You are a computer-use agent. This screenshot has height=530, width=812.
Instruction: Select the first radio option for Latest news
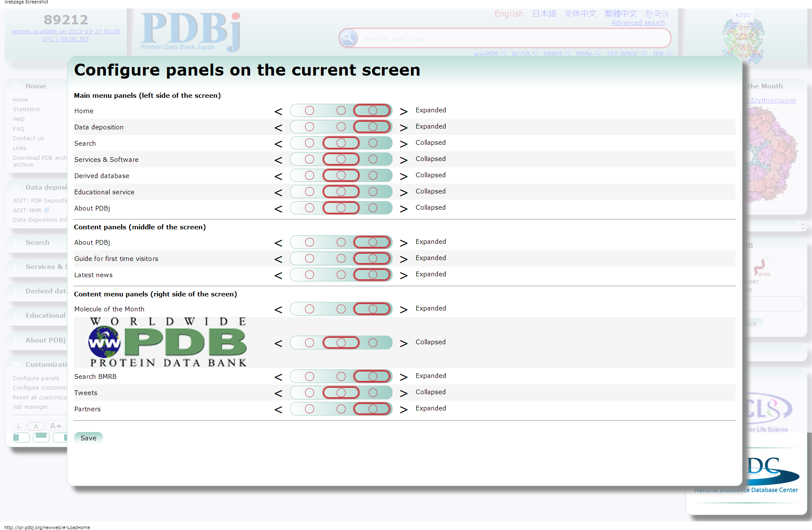point(309,275)
